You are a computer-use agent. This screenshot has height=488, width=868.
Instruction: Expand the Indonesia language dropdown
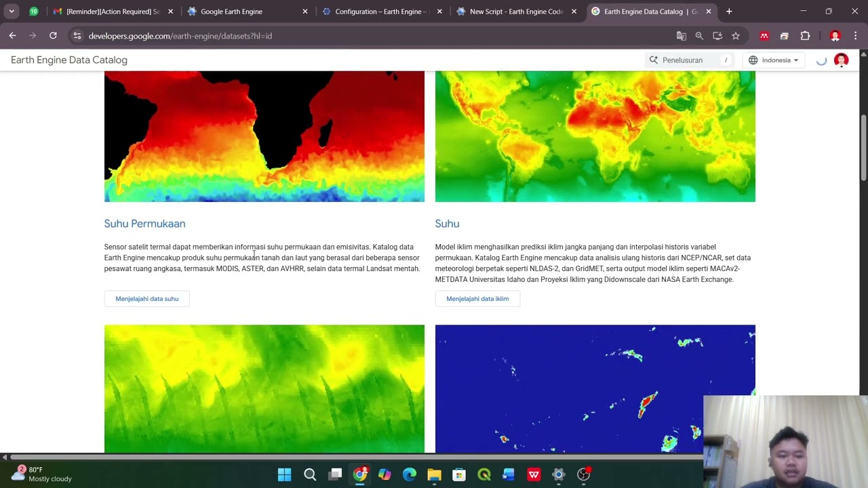774,60
